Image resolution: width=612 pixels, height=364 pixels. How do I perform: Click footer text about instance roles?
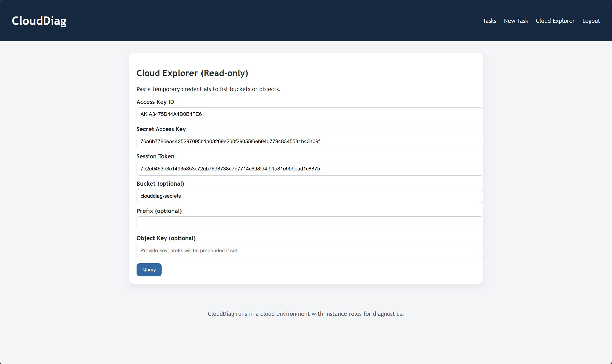(x=306, y=314)
